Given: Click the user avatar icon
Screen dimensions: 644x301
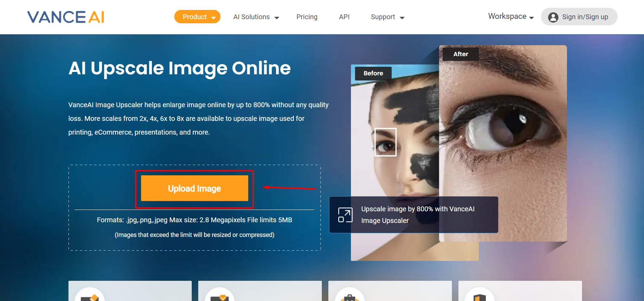Looking at the screenshot, I should click(553, 17).
